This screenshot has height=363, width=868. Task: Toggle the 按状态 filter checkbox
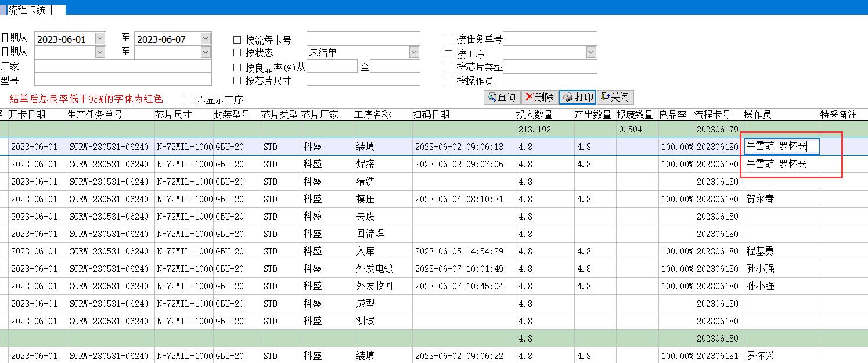[x=237, y=53]
